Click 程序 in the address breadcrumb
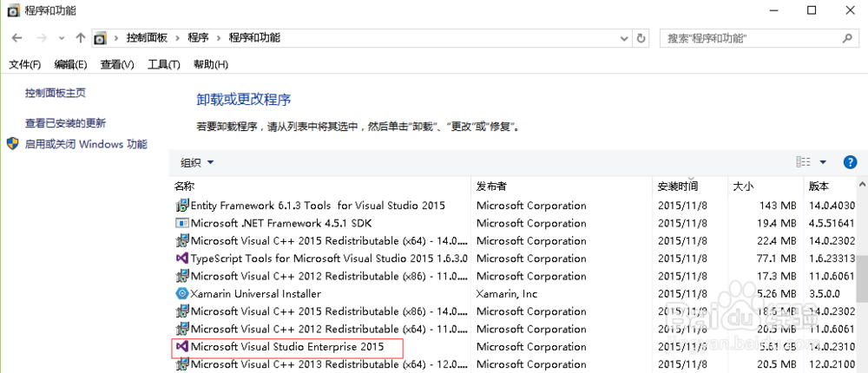This screenshot has height=373, width=868. point(198,38)
